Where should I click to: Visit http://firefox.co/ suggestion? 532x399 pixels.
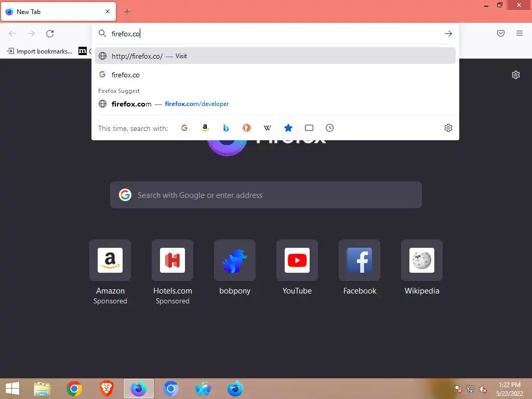(275, 56)
